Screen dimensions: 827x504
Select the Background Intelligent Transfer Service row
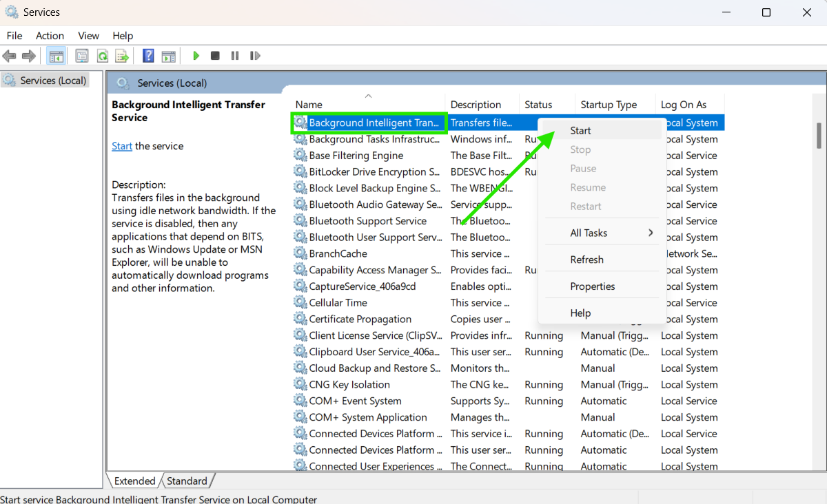(x=507, y=123)
